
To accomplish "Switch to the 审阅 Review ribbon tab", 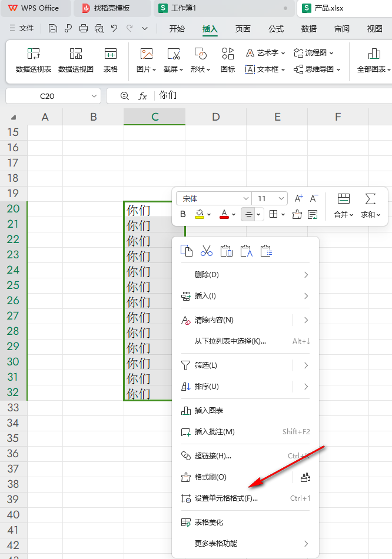I will [342, 28].
